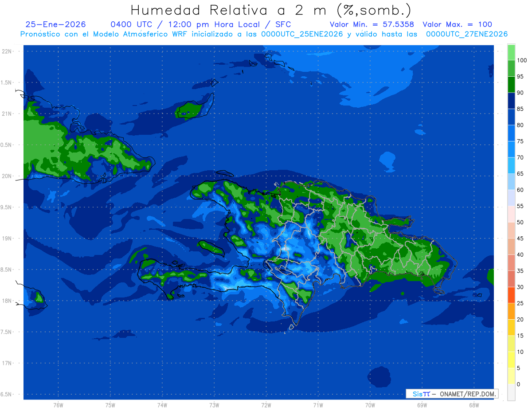Click the 5–10 yellow legend swatch
Screen dimensions: 532x411
(x=511, y=360)
